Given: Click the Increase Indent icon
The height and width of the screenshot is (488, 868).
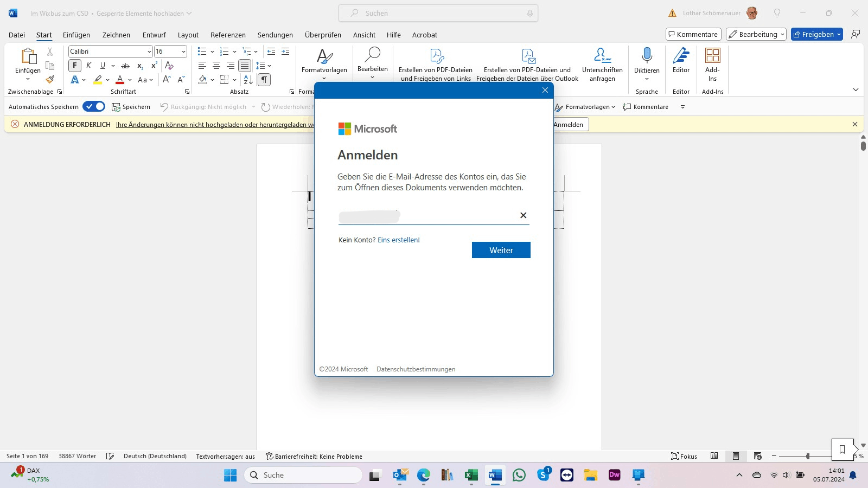Looking at the screenshot, I should (285, 52).
